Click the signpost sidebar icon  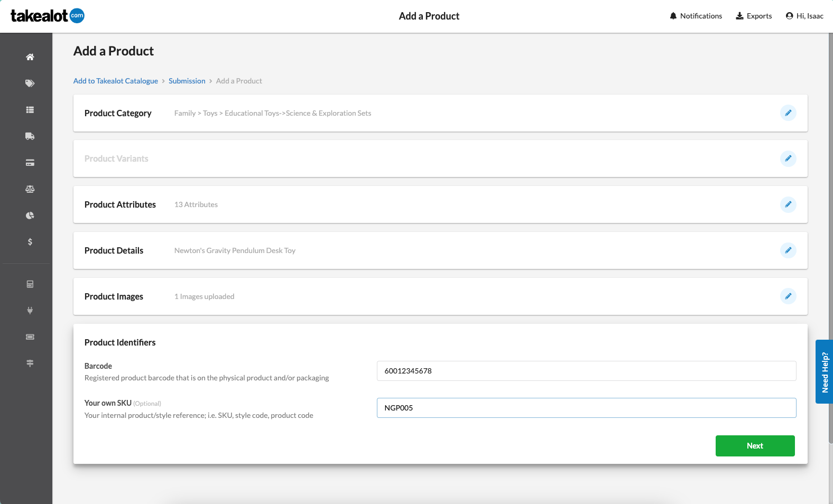coord(30,363)
